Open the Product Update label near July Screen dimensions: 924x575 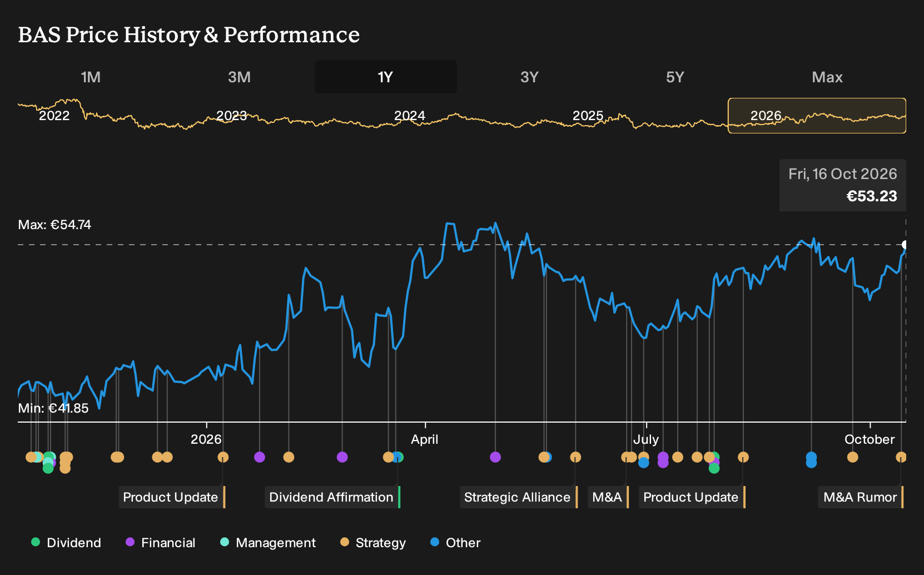tap(692, 497)
